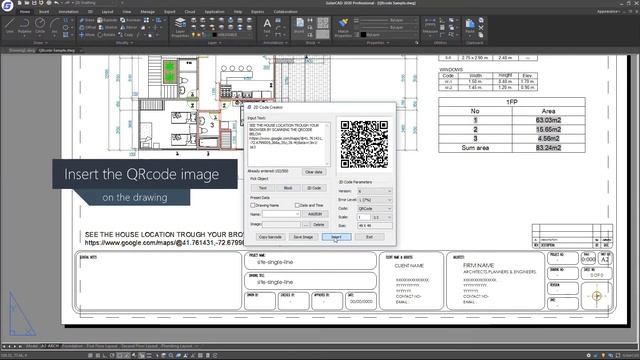The height and width of the screenshot is (360, 640).
Task: Switch to the Drawing1.dwg document tab
Action: pos(22,50)
